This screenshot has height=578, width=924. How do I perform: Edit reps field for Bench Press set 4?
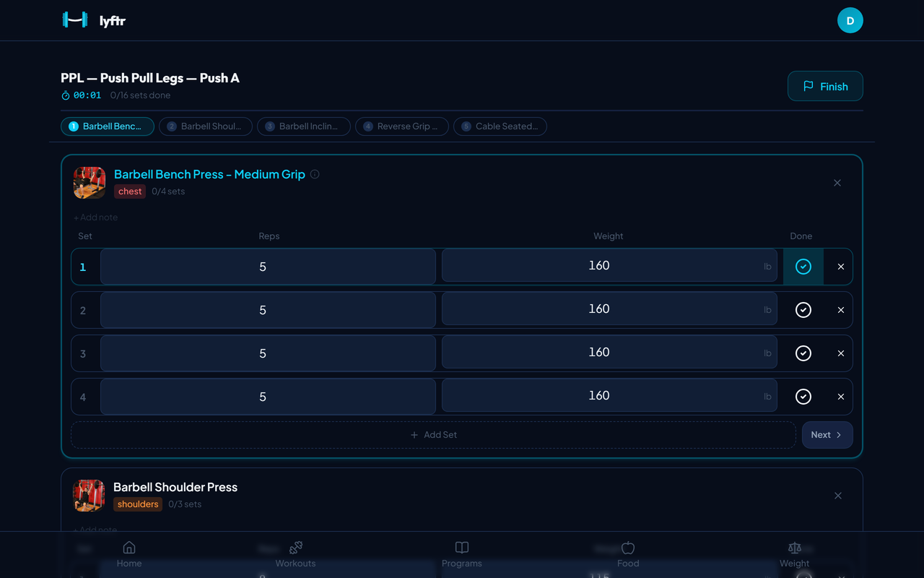coord(268,397)
